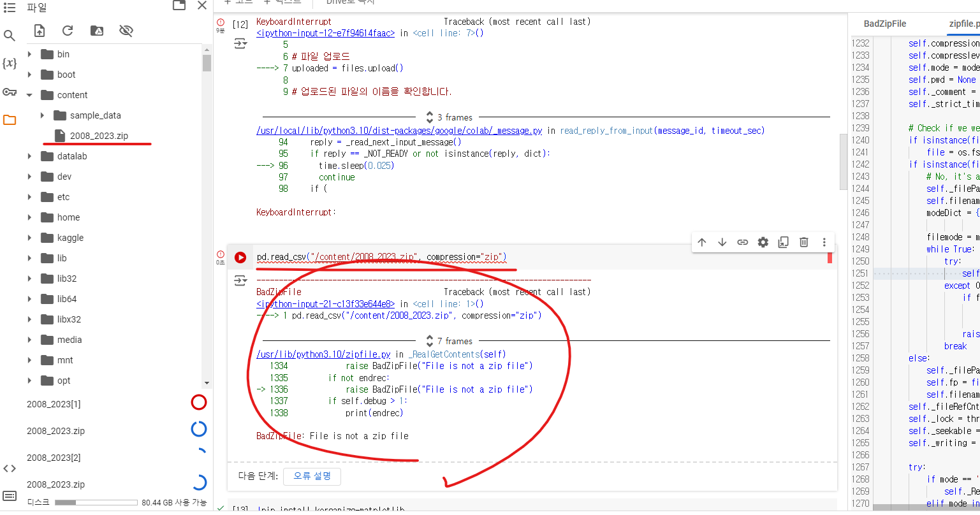
Task: Copy link to the selected cell
Action: coord(743,242)
